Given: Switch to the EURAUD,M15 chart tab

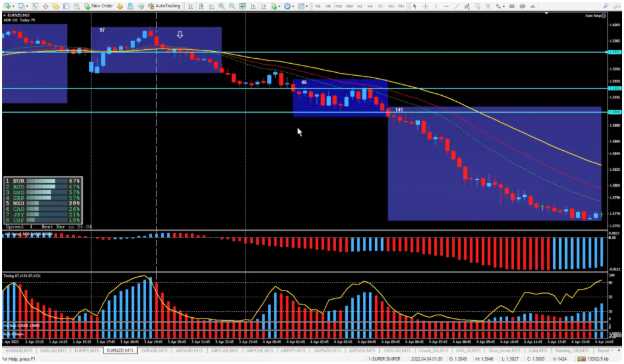Looking at the screenshot, I should (20, 350).
